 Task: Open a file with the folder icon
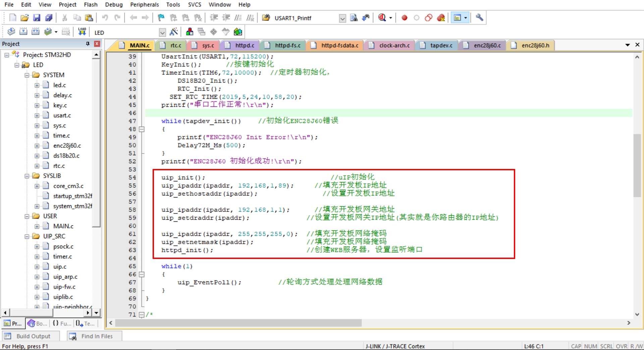point(24,18)
